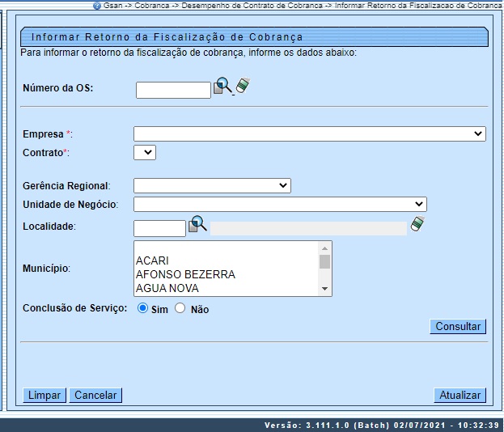The width and height of the screenshot is (504, 432).
Task: Expand the Gerência Regional dropdown
Action: 212,185
